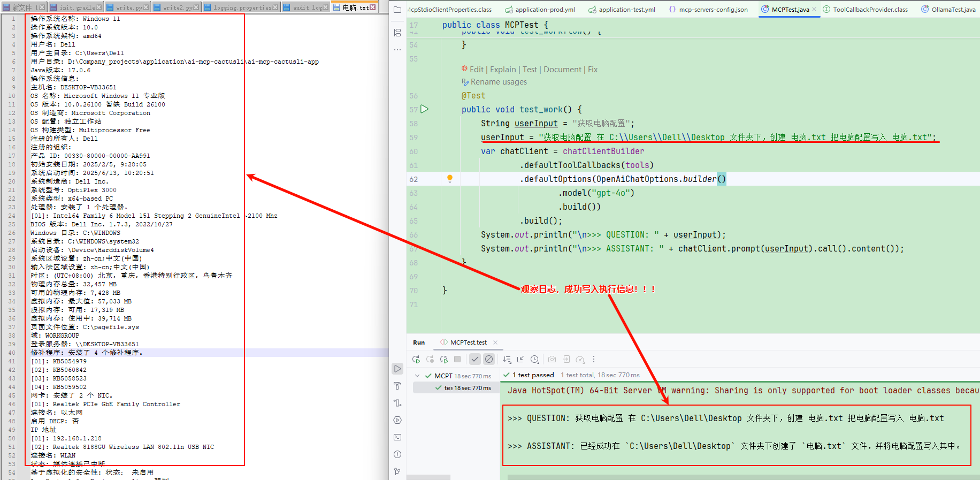The width and height of the screenshot is (980, 480).
Task: Collapse the MCPT test tree node
Action: [x=417, y=376]
